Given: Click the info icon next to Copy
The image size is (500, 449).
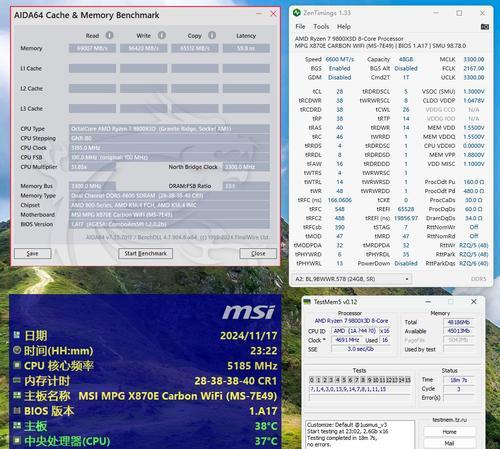Looking at the screenshot, I should coord(212,35).
